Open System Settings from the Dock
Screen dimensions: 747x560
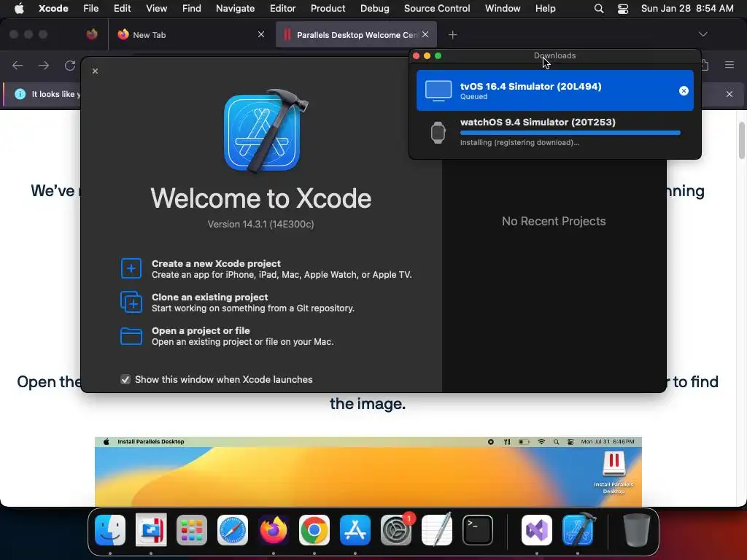point(396,529)
